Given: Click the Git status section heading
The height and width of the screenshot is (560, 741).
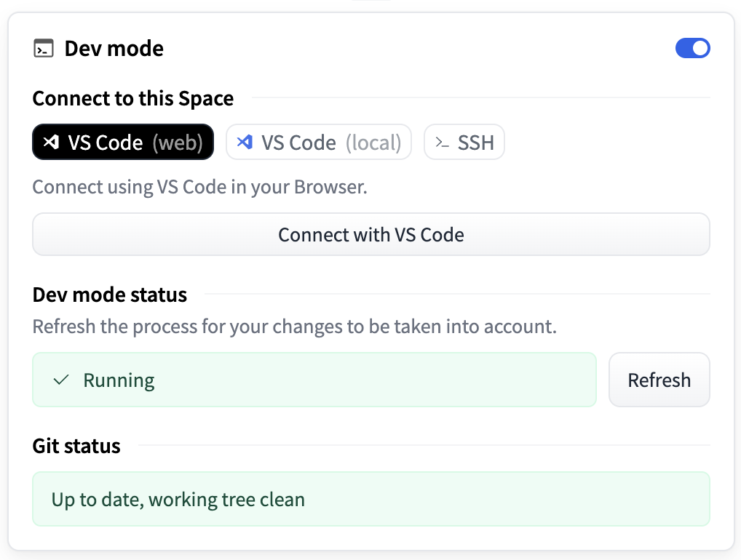Looking at the screenshot, I should click(76, 446).
